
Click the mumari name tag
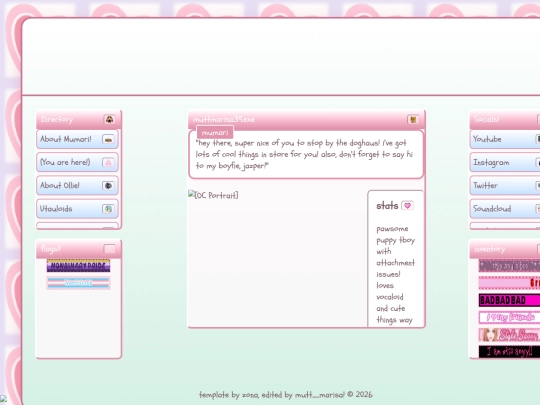(x=215, y=133)
